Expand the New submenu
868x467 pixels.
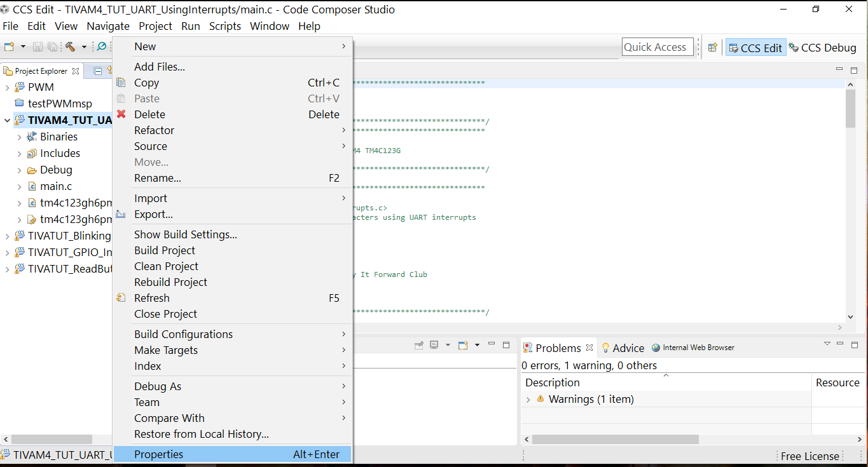coord(232,46)
